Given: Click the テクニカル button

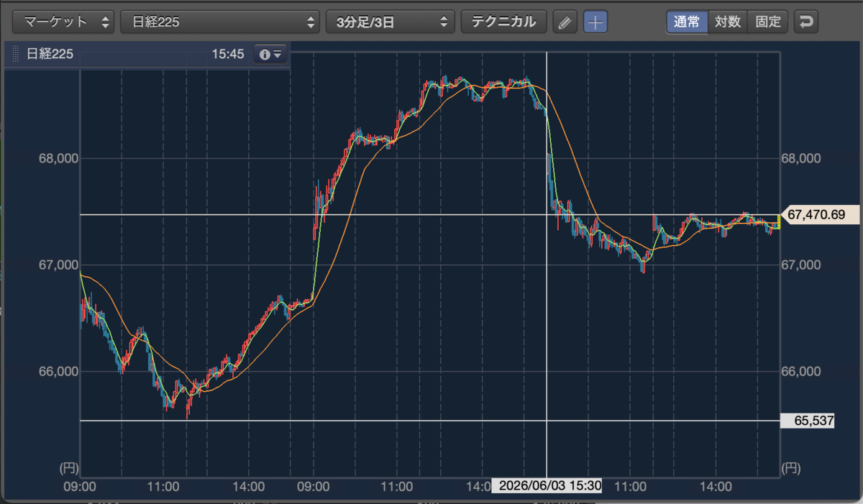Looking at the screenshot, I should click(x=503, y=22).
